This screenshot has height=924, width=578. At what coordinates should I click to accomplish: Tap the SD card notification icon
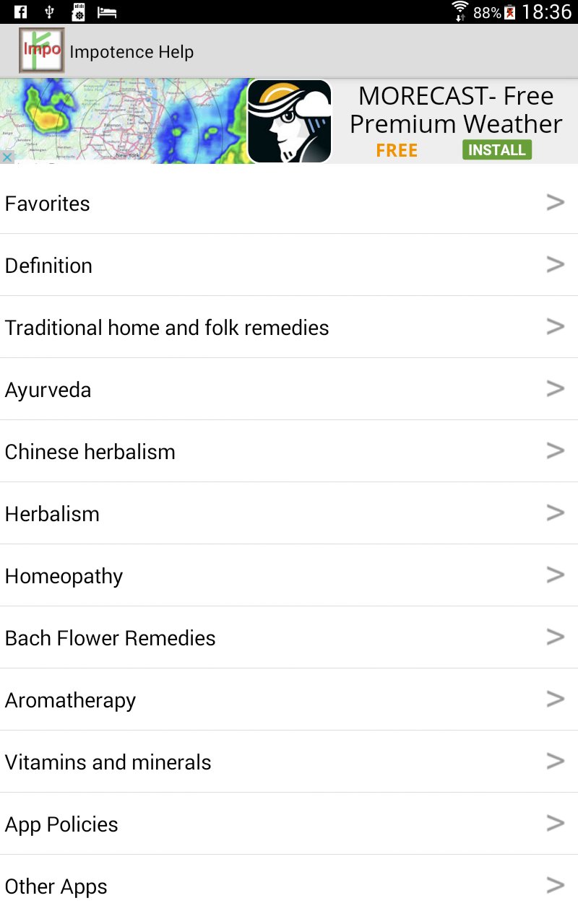point(78,12)
